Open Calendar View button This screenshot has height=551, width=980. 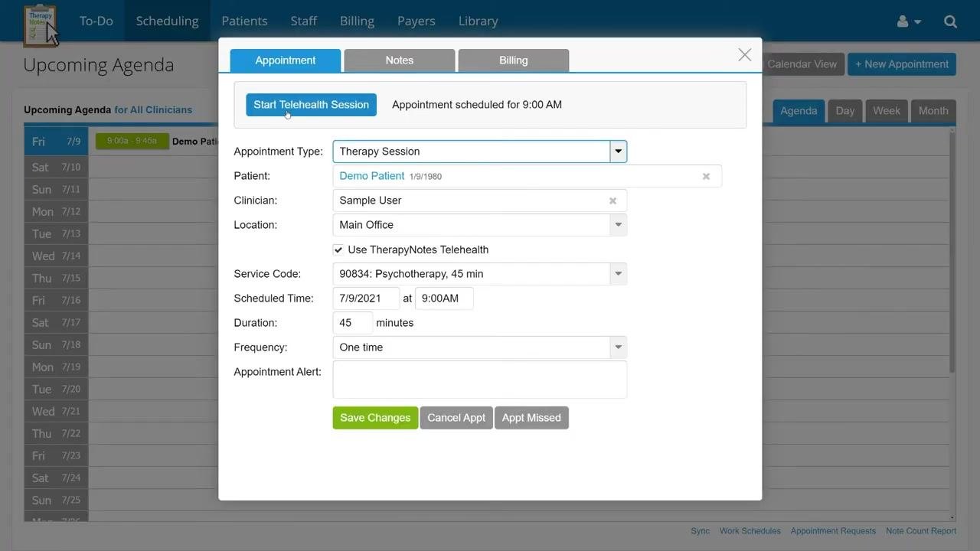[x=802, y=64]
